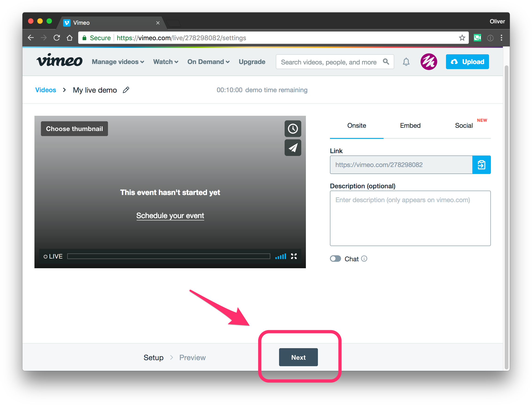Go to Videos breadcrumb link
532x405 pixels.
[46, 90]
